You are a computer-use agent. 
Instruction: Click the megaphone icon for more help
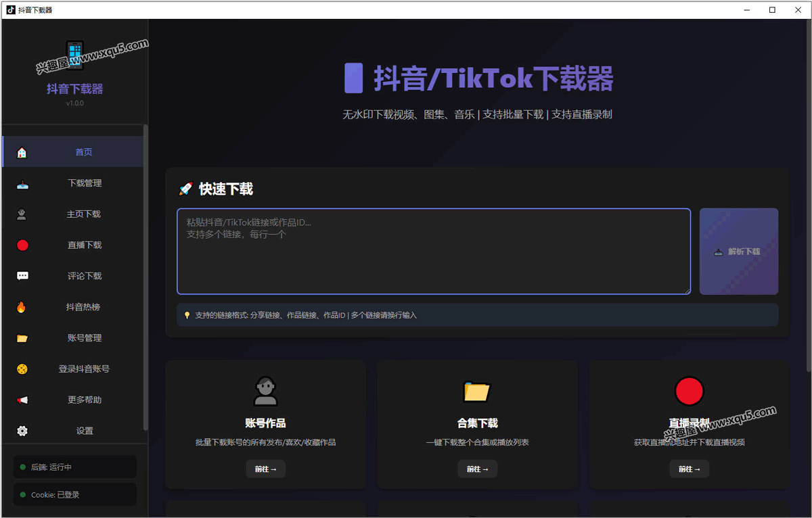click(22, 400)
